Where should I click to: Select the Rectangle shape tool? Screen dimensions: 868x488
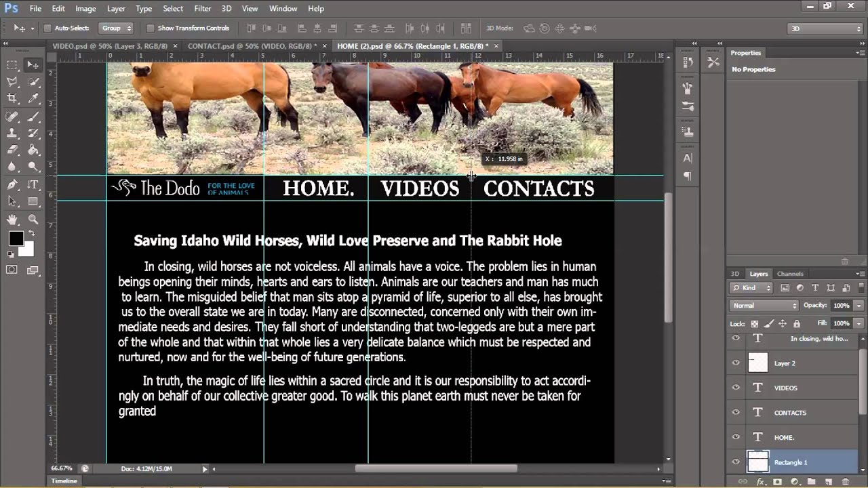click(x=33, y=201)
